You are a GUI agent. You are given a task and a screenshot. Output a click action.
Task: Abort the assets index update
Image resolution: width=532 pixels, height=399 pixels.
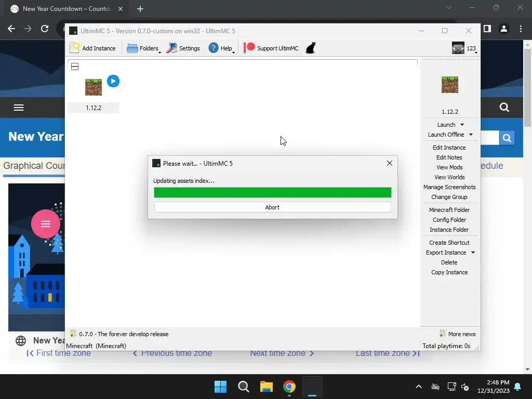(x=272, y=207)
